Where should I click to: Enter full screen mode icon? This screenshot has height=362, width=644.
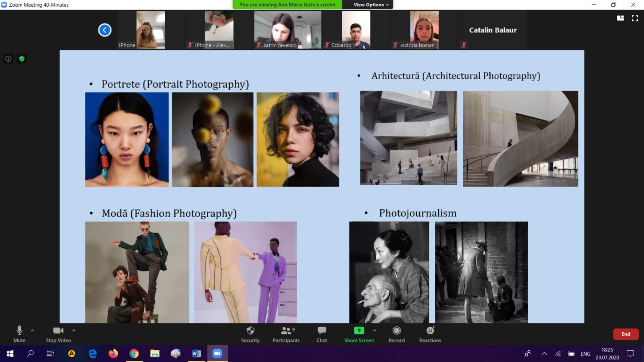click(635, 18)
